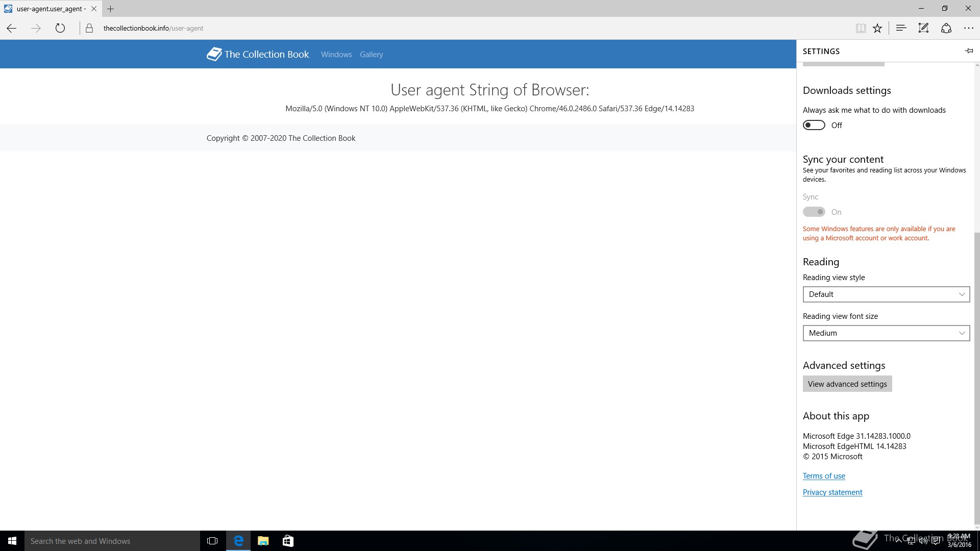Viewport: 980px width, 551px height.
Task: Open reading view book icon
Action: coord(861,28)
